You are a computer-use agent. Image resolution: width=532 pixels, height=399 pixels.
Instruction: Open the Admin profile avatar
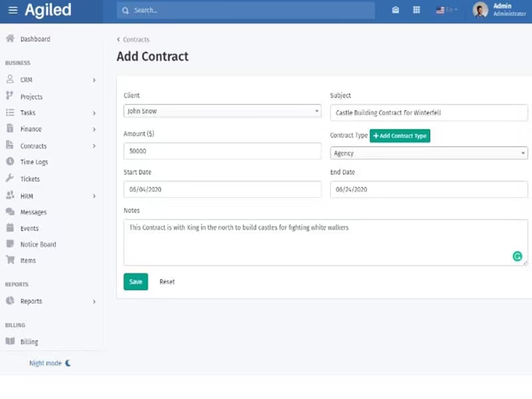pos(480,10)
